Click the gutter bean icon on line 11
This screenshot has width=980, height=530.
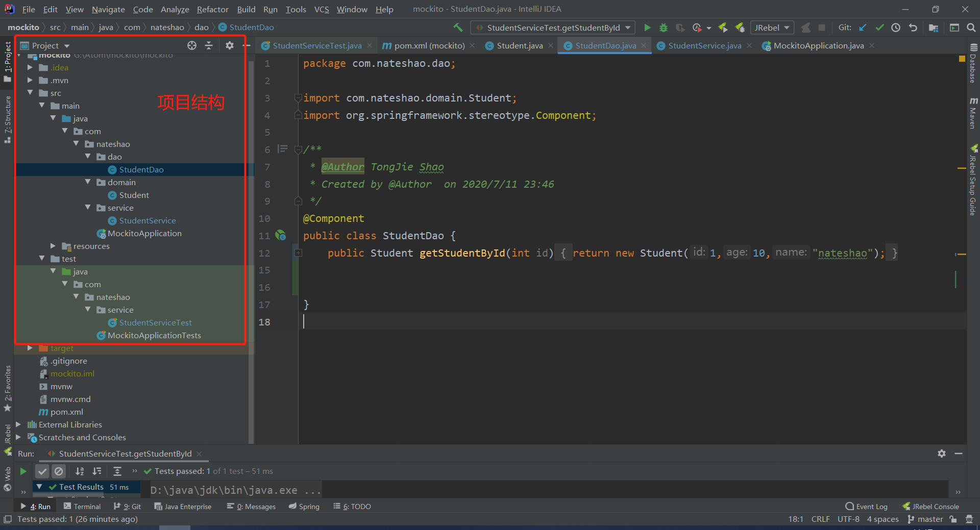[x=281, y=236]
